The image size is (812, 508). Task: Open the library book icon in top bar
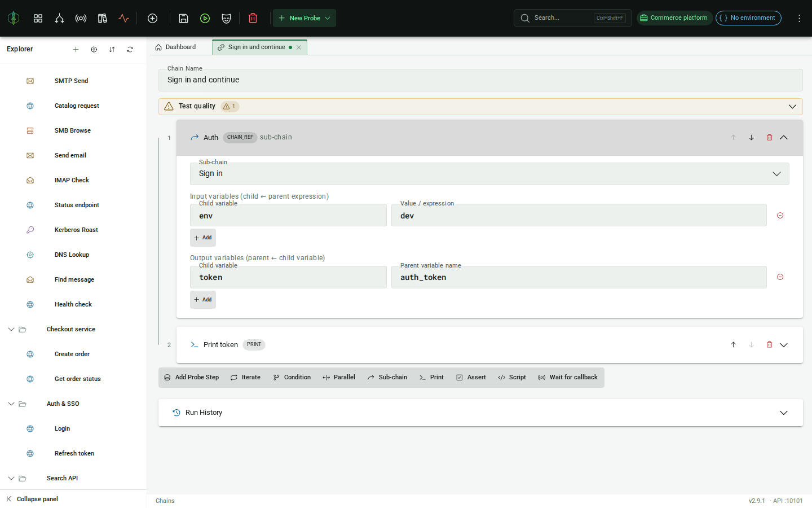point(102,18)
